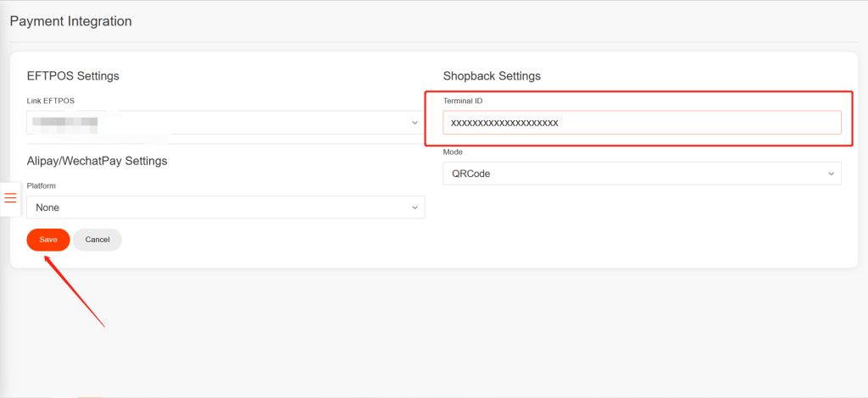This screenshot has width=868, height=398.
Task: Click the 'QRCode' value in Mode field
Action: coord(471,174)
